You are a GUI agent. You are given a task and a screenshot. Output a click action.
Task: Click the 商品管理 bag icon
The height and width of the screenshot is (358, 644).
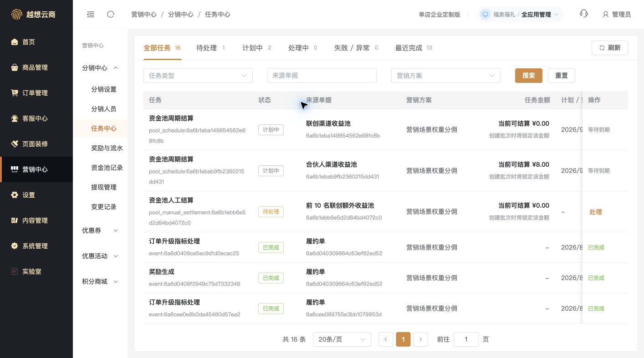click(x=15, y=67)
